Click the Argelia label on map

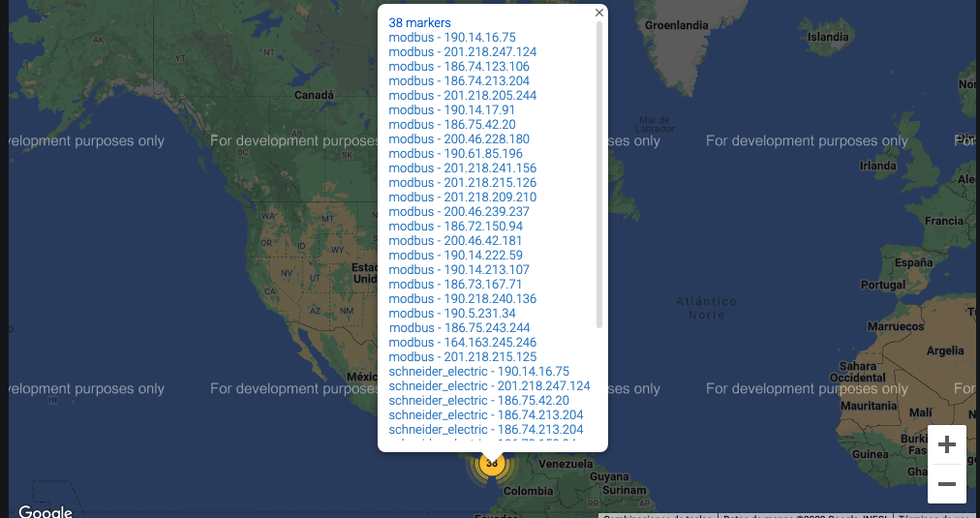pyautogui.click(x=945, y=350)
